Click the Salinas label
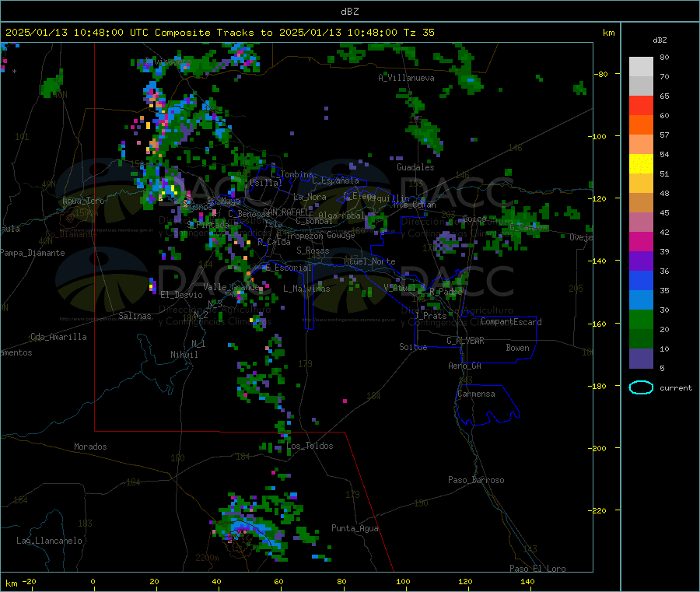Image resolution: width=700 pixels, height=592 pixels. click(135, 316)
